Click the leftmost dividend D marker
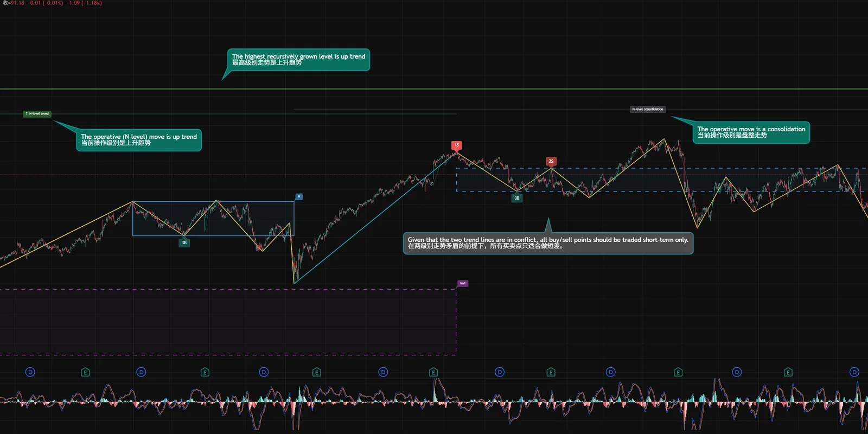The height and width of the screenshot is (434, 868). (x=30, y=372)
